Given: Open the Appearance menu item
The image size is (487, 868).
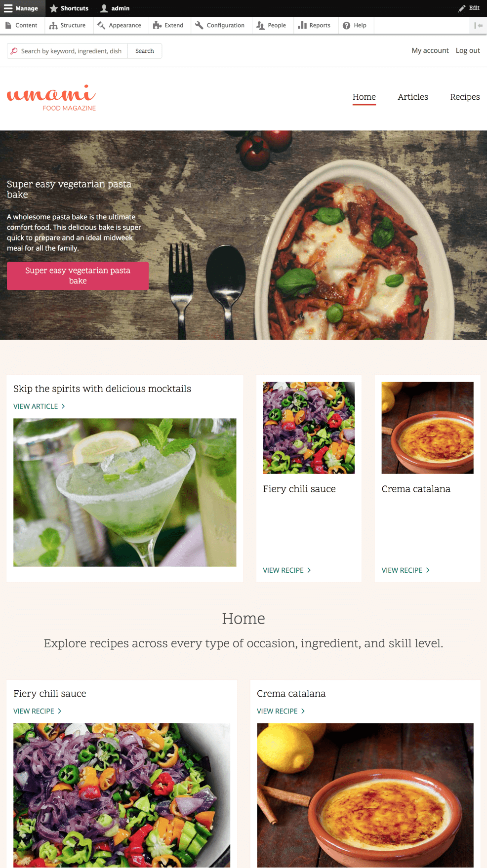Looking at the screenshot, I should pos(120,25).
